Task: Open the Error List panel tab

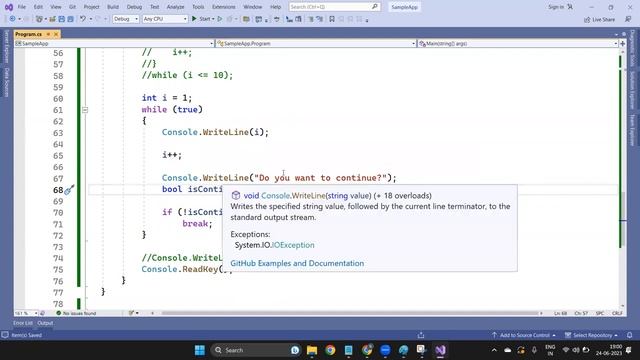Action: point(23,323)
